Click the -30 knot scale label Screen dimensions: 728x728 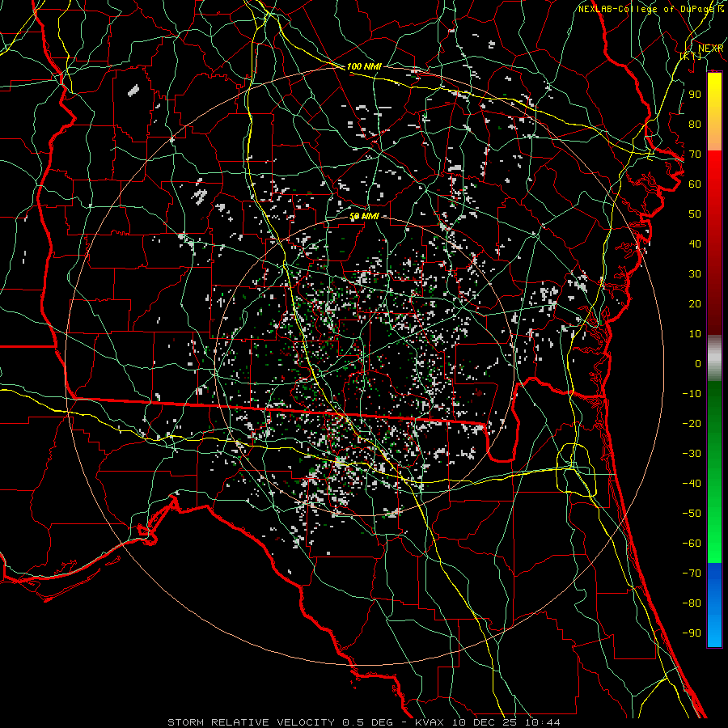[692, 454]
